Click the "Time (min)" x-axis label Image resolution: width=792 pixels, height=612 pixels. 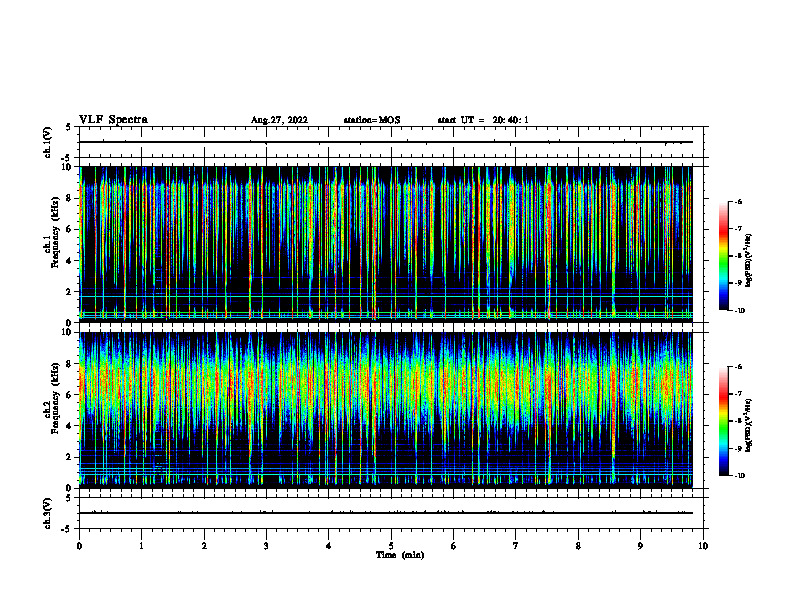coord(400,555)
